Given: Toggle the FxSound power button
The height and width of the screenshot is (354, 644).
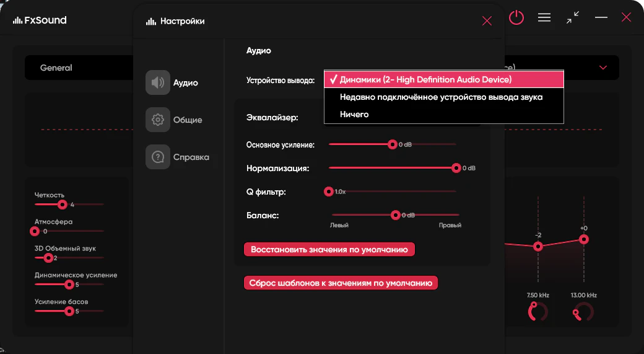Looking at the screenshot, I should pyautogui.click(x=516, y=18).
